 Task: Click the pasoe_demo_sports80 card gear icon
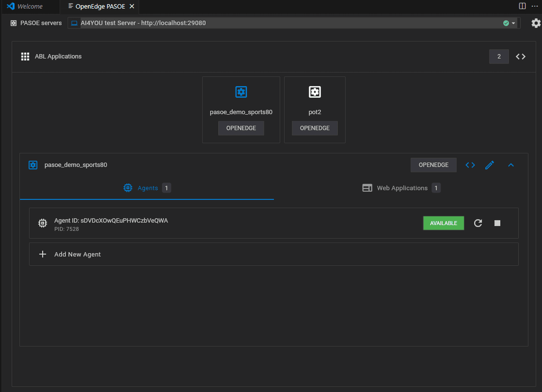point(241,92)
